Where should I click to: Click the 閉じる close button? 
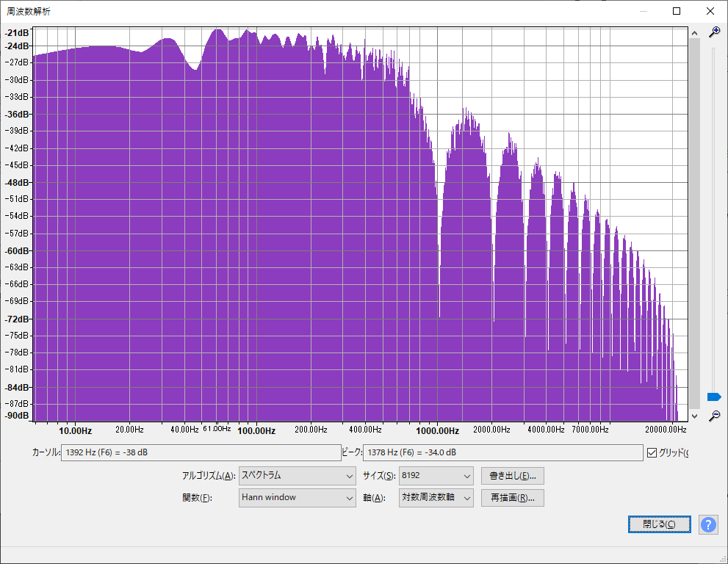(x=659, y=524)
